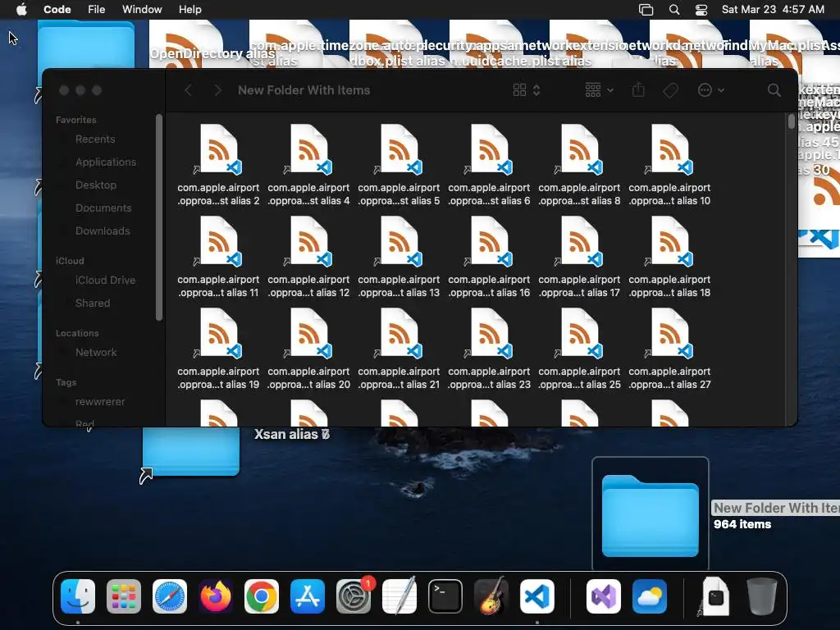The width and height of the screenshot is (840, 630).
Task: Change icon view mode dropdown in Finder
Action: (527, 90)
